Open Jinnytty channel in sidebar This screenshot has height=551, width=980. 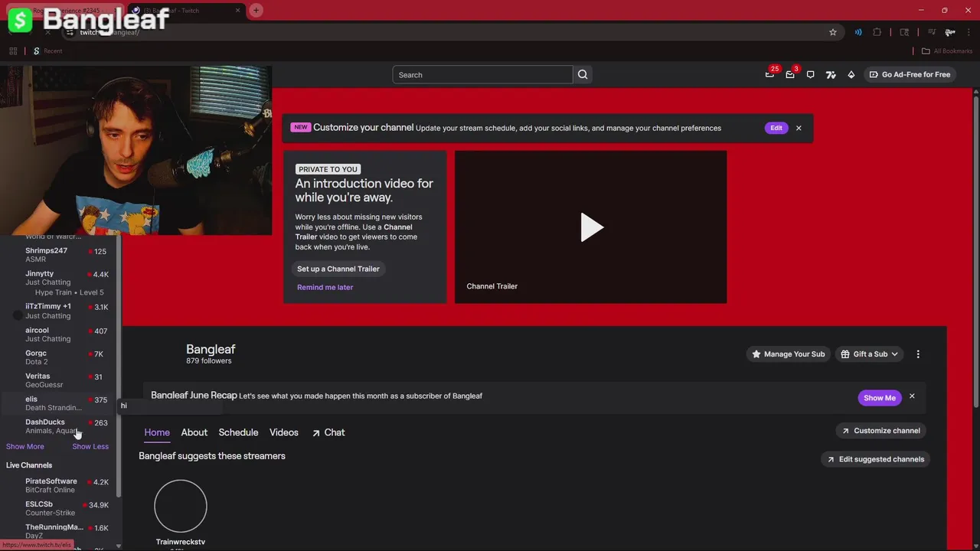click(x=60, y=278)
